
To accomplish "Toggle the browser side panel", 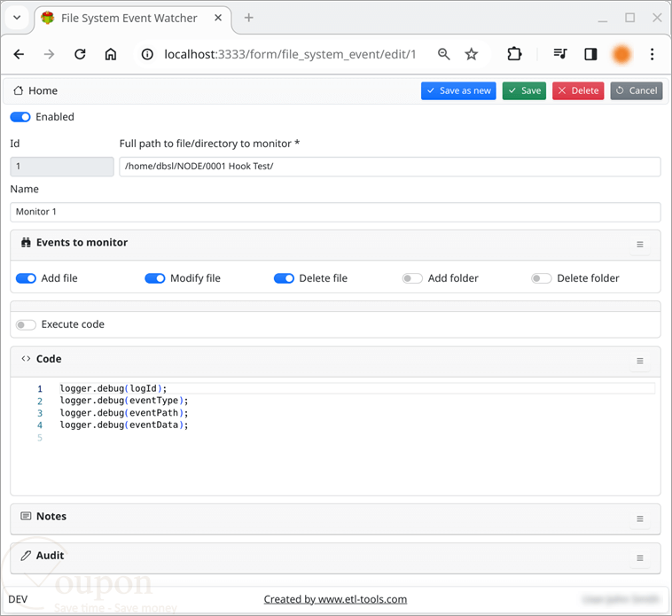I will tap(590, 54).
